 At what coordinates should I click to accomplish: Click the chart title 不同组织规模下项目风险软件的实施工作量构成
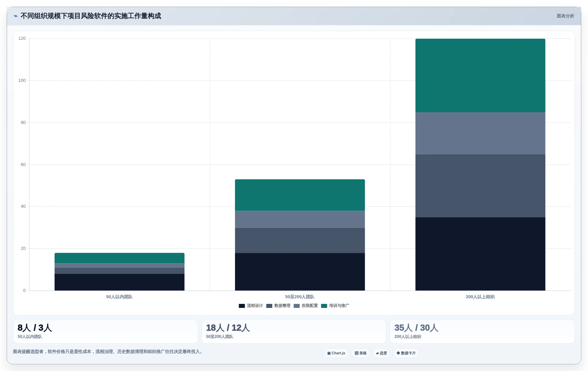tap(91, 16)
